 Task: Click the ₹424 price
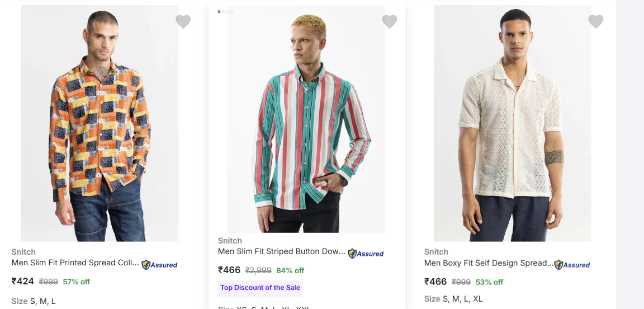click(x=23, y=281)
